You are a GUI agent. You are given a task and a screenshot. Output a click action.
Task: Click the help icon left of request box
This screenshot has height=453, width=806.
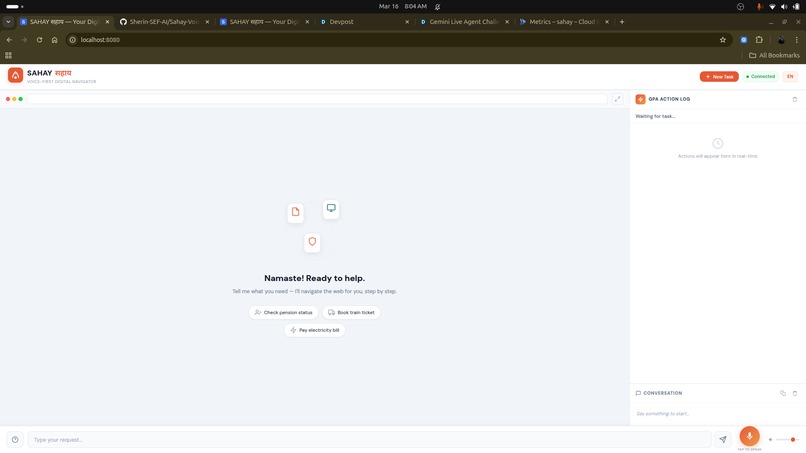15,440
